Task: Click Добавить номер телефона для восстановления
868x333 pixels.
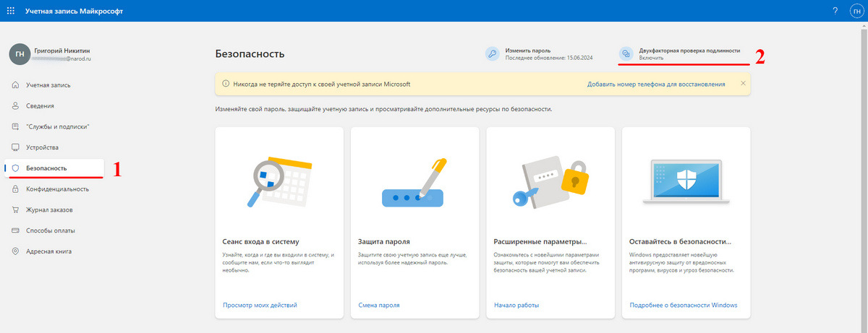Action: 655,84
